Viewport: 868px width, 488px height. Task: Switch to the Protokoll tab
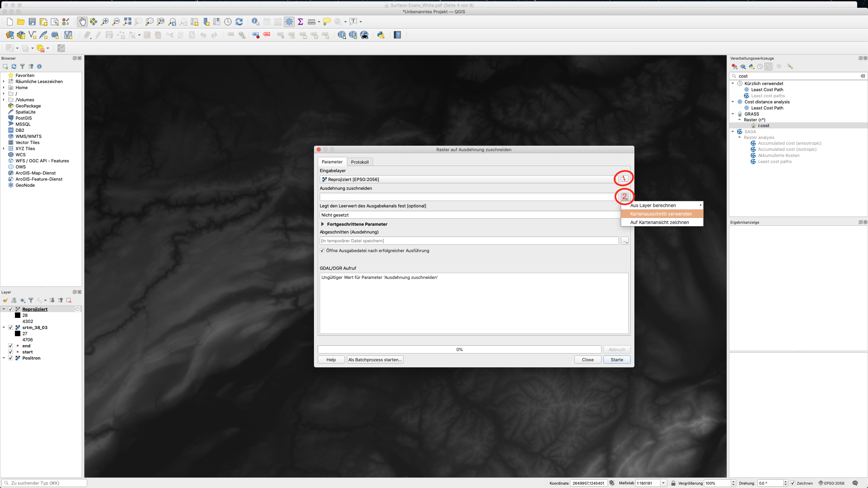pos(360,162)
